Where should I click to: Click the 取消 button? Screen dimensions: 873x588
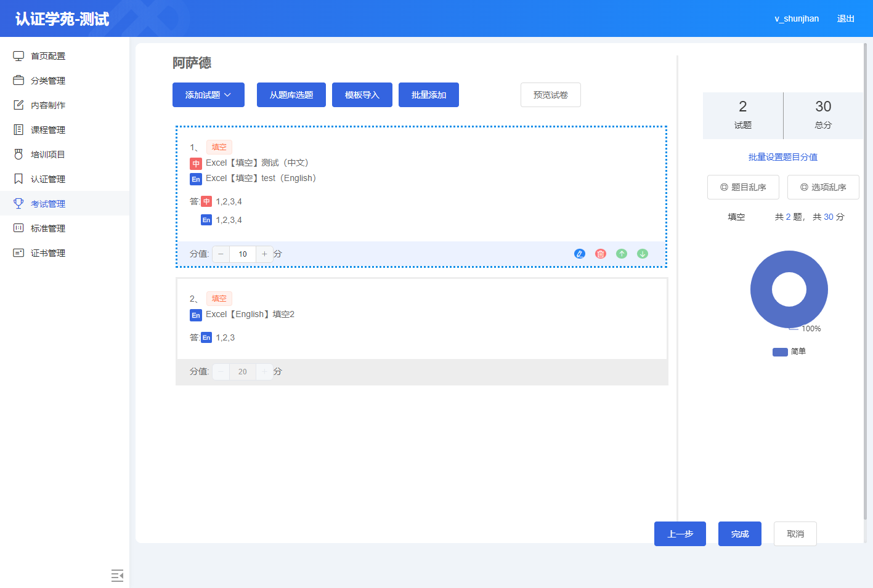point(795,534)
